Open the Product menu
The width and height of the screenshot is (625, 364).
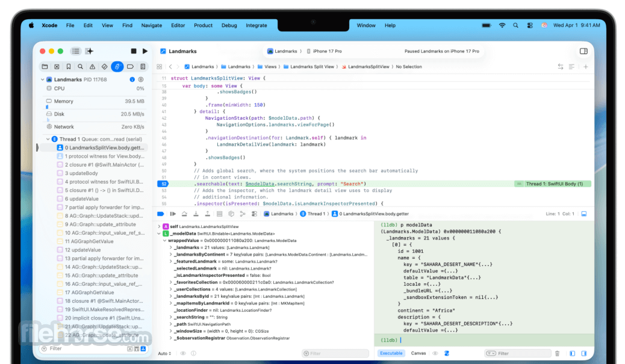point(204,25)
